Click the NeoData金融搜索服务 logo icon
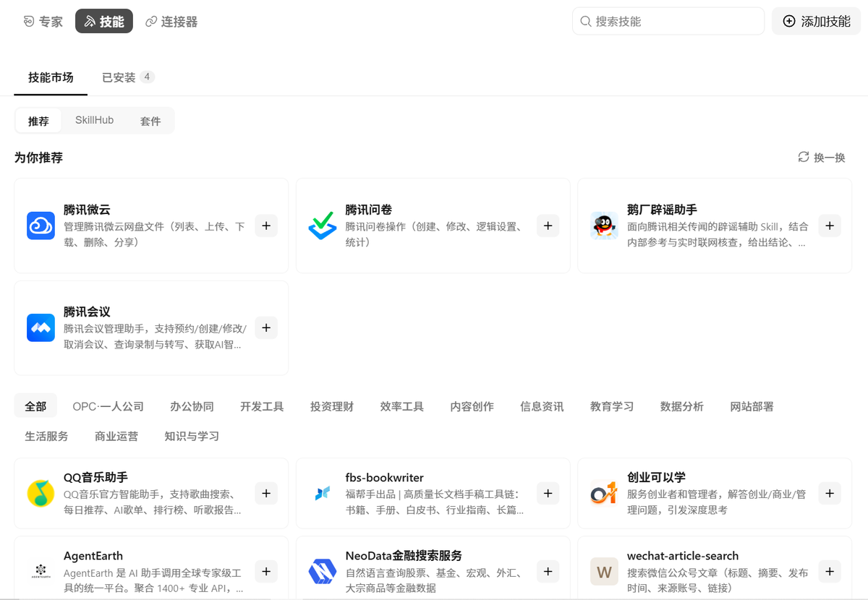 [323, 571]
